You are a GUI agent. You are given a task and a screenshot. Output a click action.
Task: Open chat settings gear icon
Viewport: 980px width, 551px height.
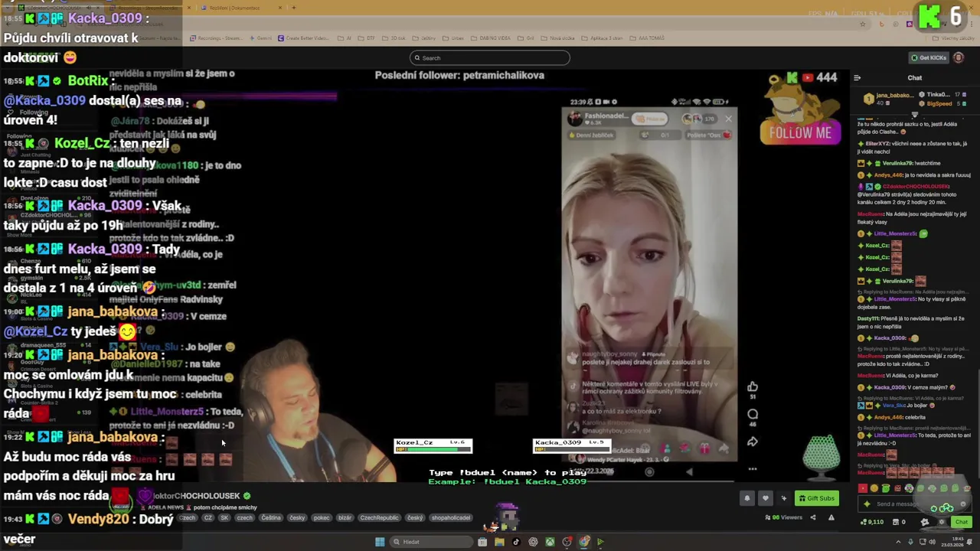tap(942, 522)
